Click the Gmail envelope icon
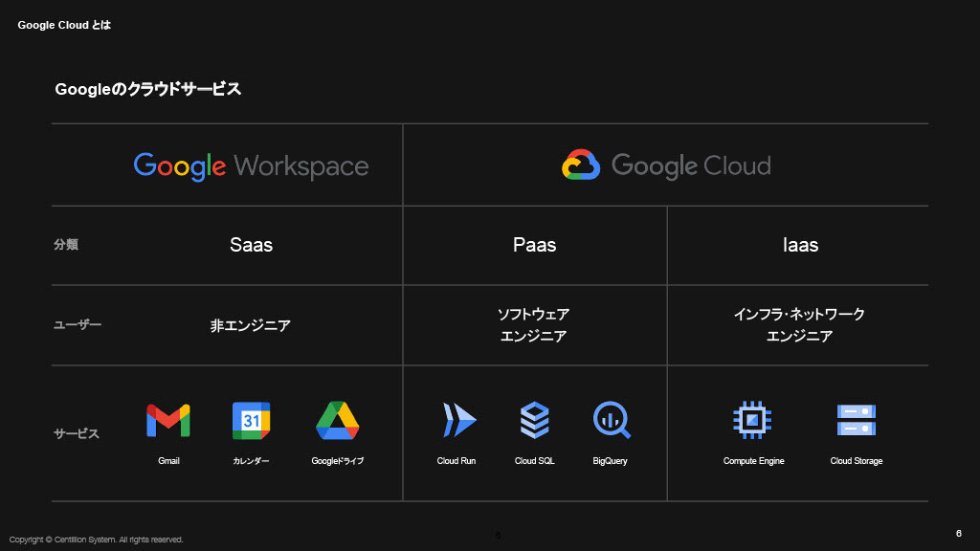 tap(168, 420)
